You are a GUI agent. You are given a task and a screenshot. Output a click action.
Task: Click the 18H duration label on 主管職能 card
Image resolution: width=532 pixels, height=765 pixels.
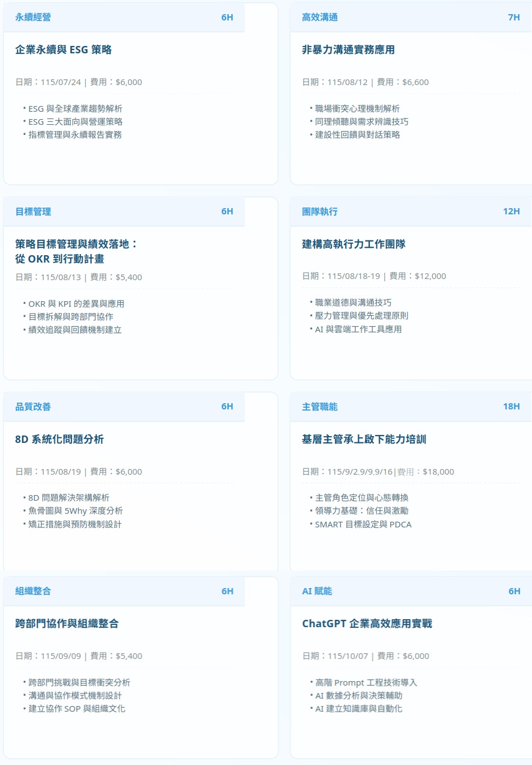[x=512, y=406]
